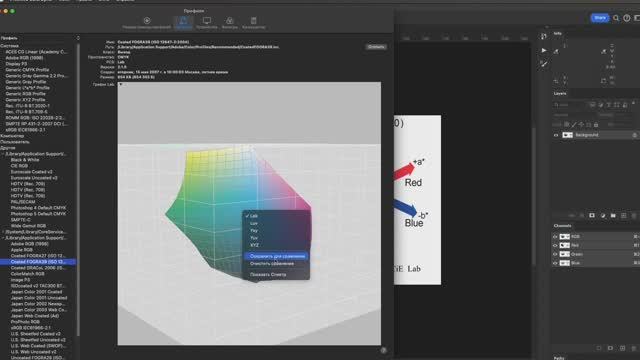Switch to the Channels panel tab
Viewport: 640px width, 360px height.
[x=562, y=226]
